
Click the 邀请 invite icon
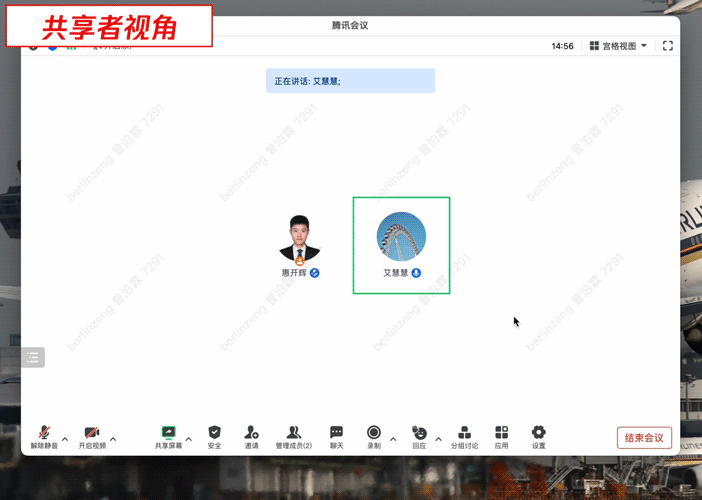(251, 433)
